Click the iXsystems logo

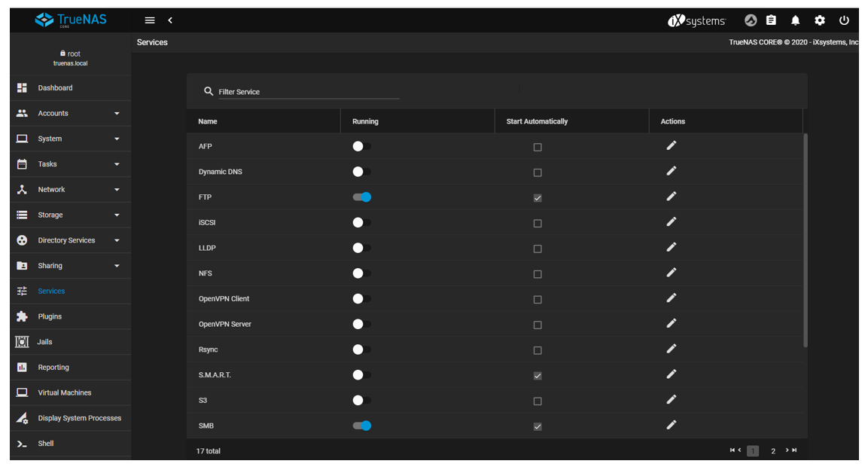click(x=696, y=21)
